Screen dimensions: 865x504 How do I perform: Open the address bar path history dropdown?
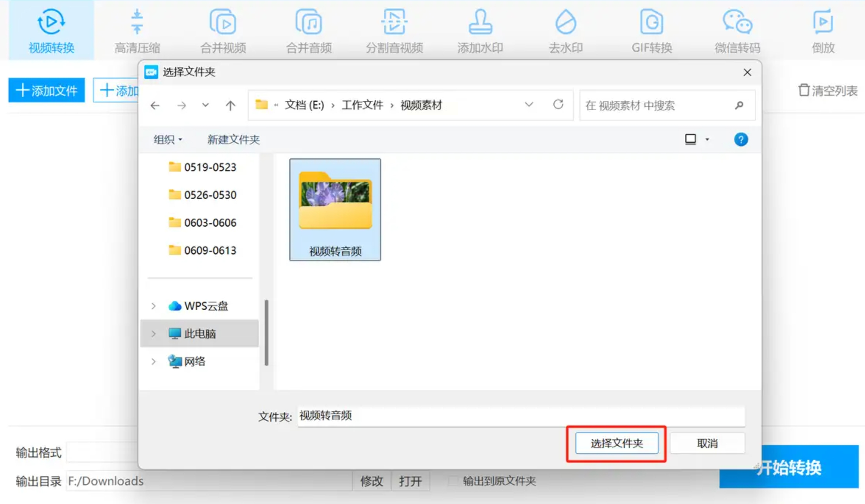click(529, 105)
